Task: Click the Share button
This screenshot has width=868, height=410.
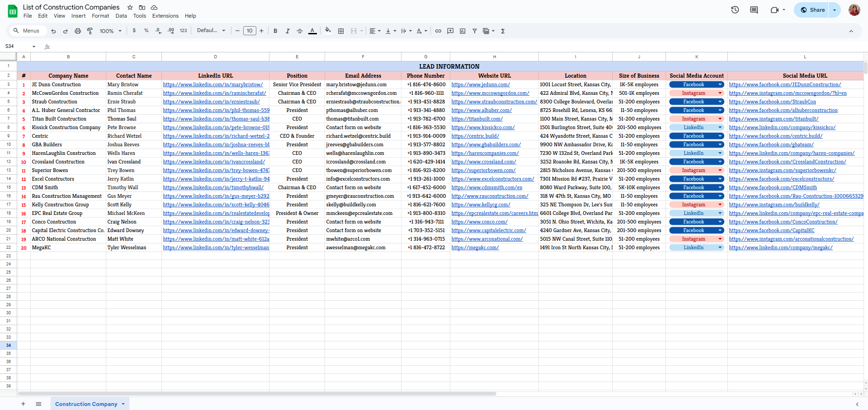Action: coord(812,10)
